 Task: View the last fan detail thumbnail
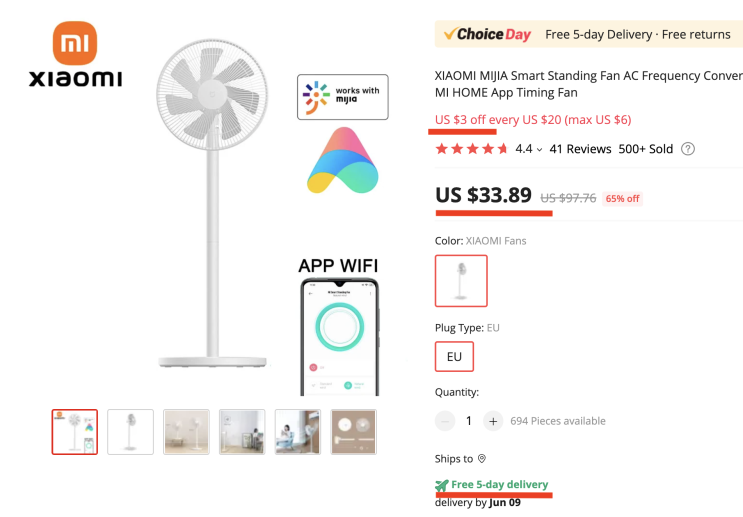coord(354,432)
